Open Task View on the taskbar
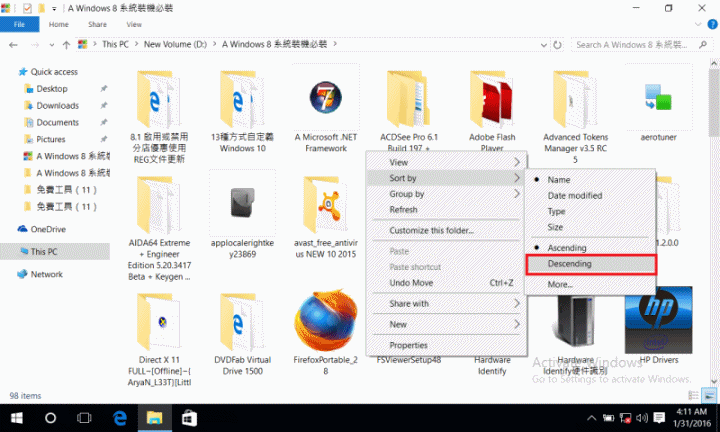Image resolution: width=720 pixels, height=432 pixels. pyautogui.click(x=84, y=418)
